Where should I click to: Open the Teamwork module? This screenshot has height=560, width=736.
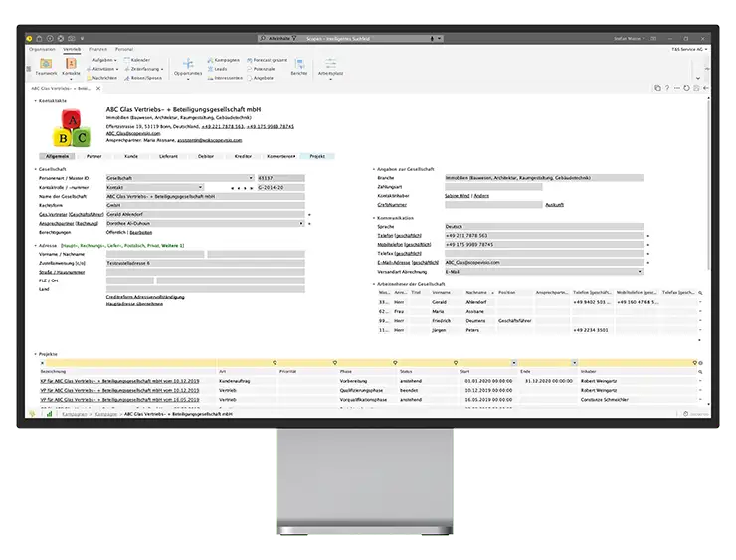(46, 65)
